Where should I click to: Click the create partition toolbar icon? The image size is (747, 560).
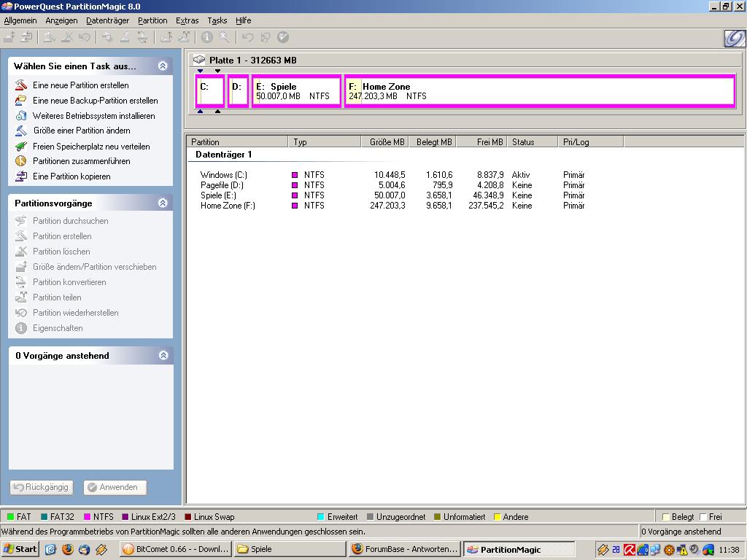(50, 37)
